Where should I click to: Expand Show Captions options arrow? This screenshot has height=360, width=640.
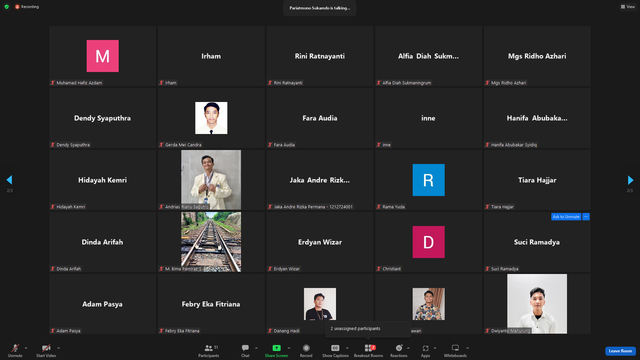click(x=347, y=348)
